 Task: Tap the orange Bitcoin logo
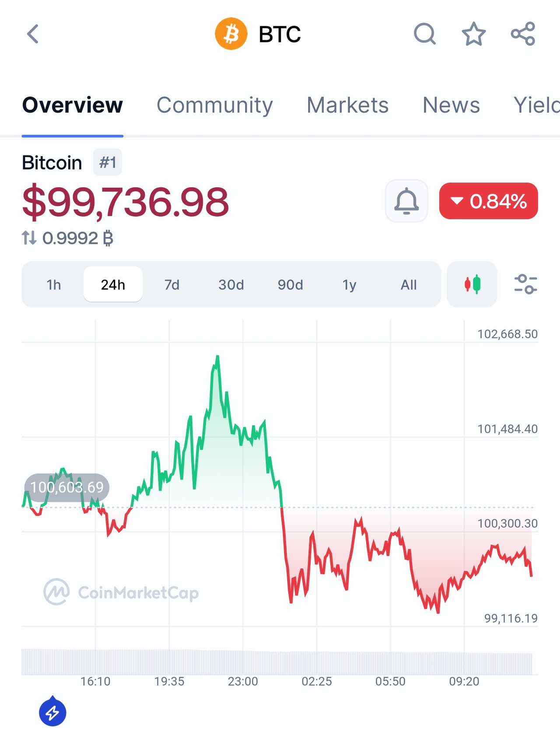[231, 34]
